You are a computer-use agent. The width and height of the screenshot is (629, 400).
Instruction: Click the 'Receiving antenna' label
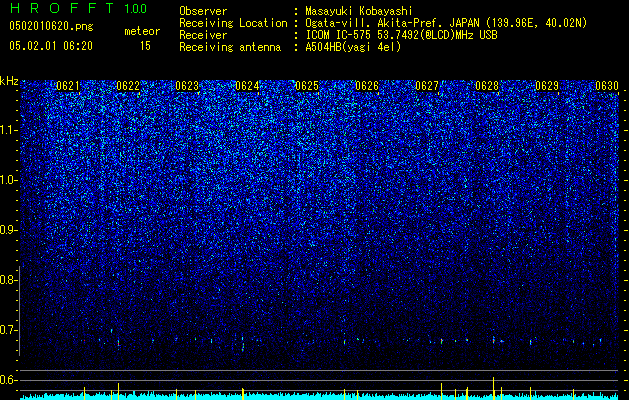click(230, 47)
